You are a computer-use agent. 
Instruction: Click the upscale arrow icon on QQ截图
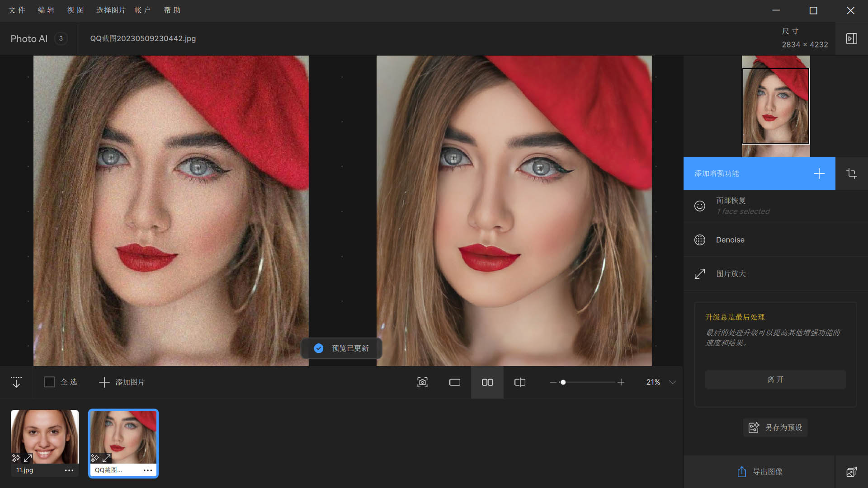click(107, 458)
